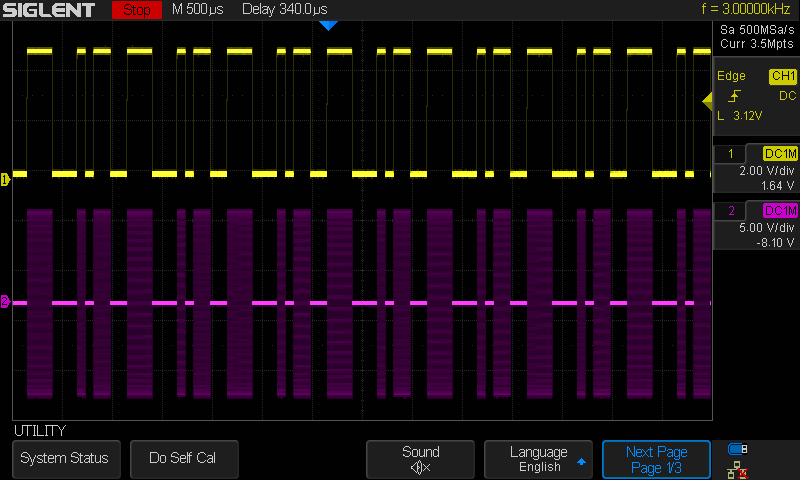Click the yellow trigger level arrow marker
Screen dimensions: 800x480
[707, 99]
